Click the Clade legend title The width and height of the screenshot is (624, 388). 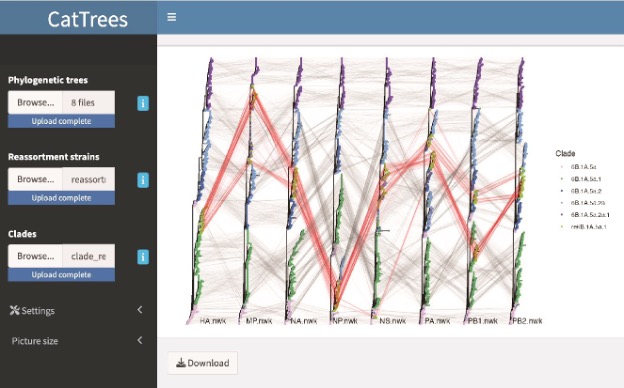[x=565, y=153]
